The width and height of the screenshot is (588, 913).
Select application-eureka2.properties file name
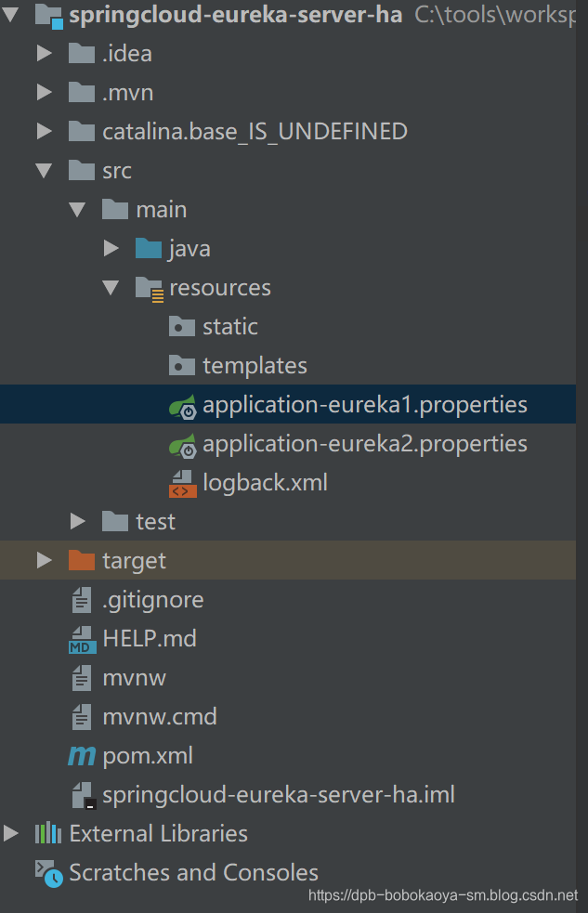pyautogui.click(x=365, y=444)
